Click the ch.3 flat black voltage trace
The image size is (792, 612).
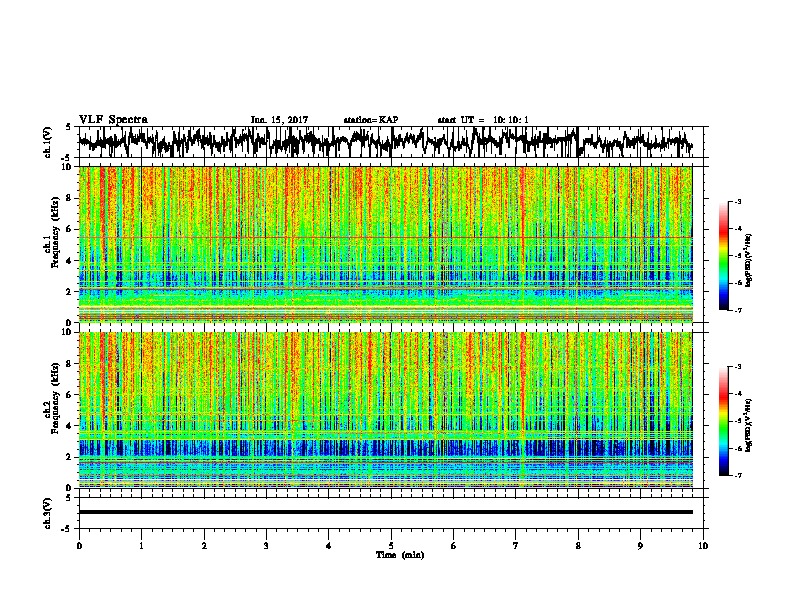[385, 512]
